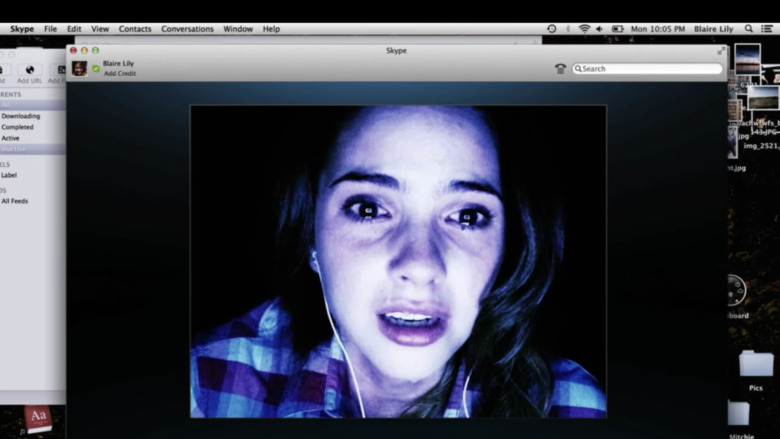Open the topmost sunset photo thumbnail on desktop
Viewport: 780px width, 439px height.
point(747,60)
